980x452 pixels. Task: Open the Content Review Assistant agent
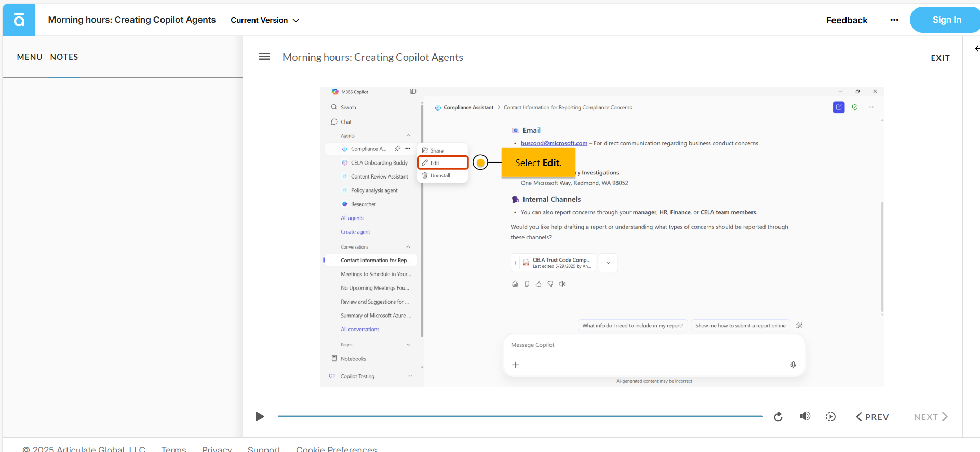[374, 177]
